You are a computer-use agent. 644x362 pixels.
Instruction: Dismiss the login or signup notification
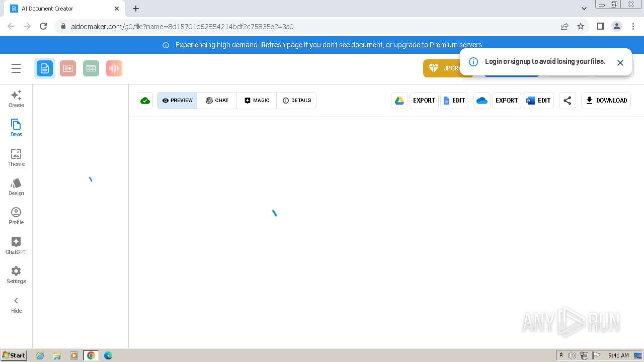620,63
